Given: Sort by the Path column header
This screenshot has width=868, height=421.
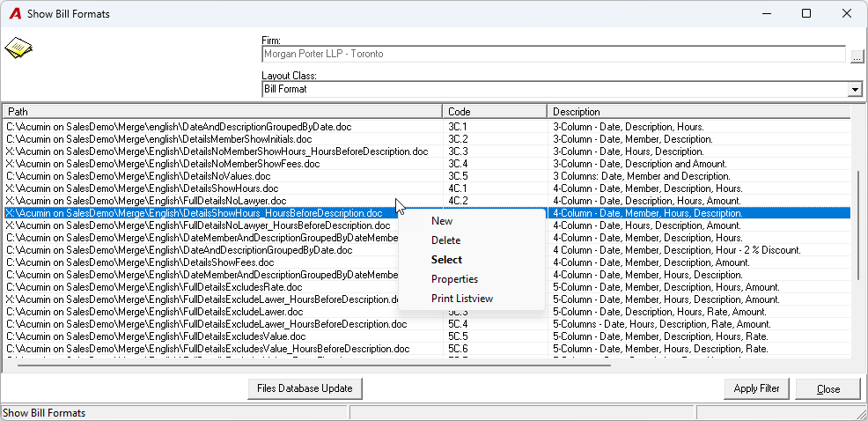Looking at the screenshot, I should (x=223, y=111).
